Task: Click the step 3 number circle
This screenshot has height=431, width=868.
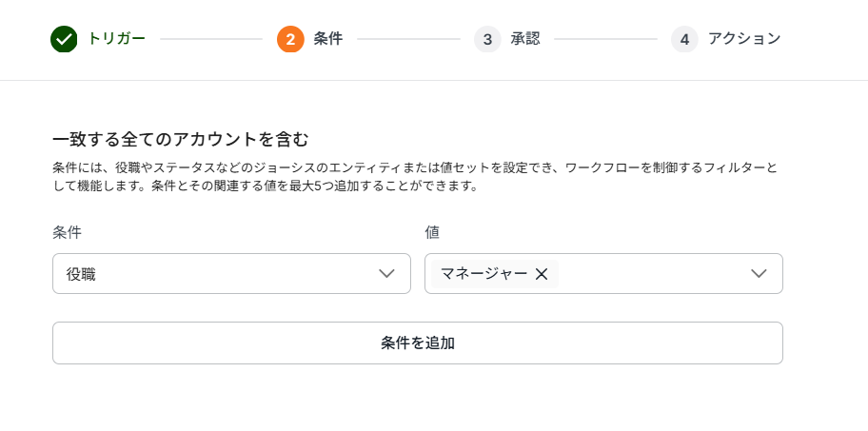Action: coord(487,39)
